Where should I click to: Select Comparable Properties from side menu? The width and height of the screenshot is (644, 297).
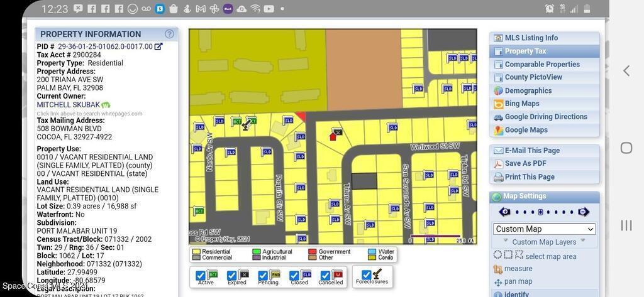541,64
